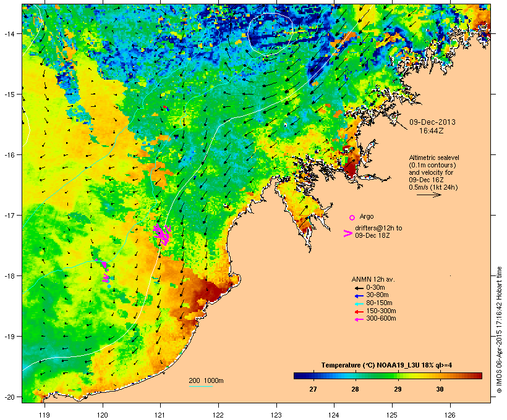The image size is (507, 420).
Task: Click the -19 latitude axis label
Action: (9, 337)
